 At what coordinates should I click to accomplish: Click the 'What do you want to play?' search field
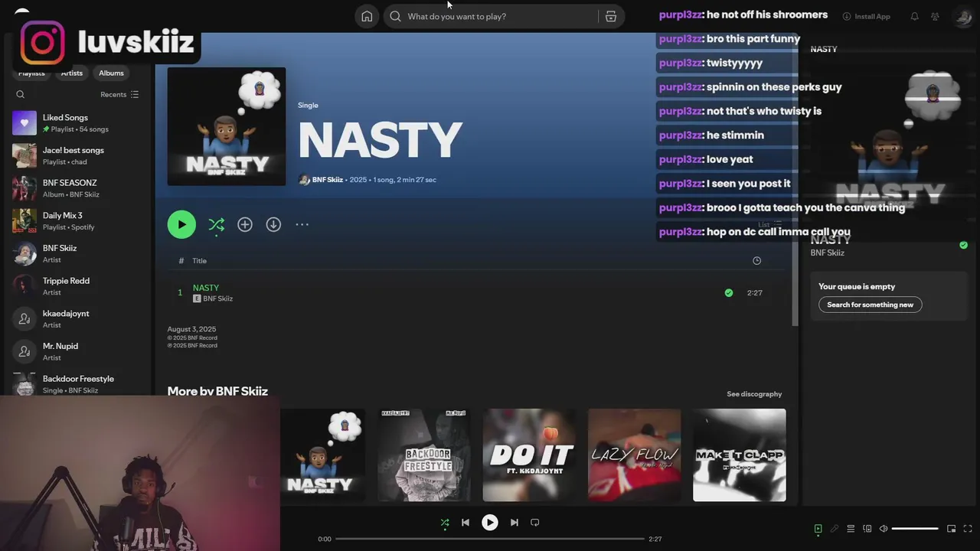coord(490,16)
